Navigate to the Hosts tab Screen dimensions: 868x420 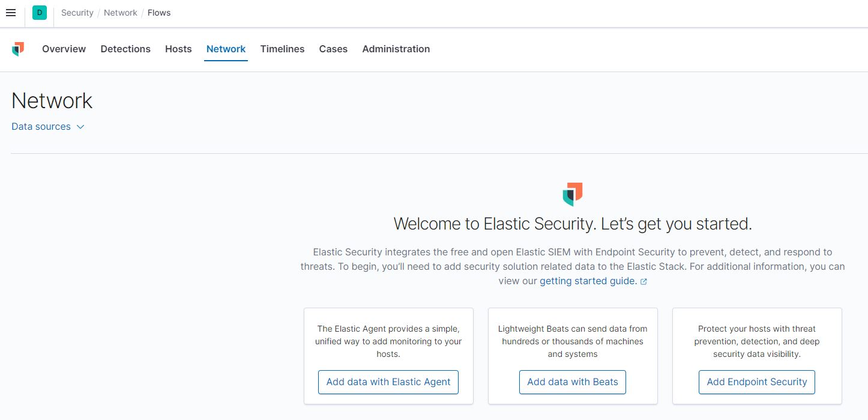178,49
